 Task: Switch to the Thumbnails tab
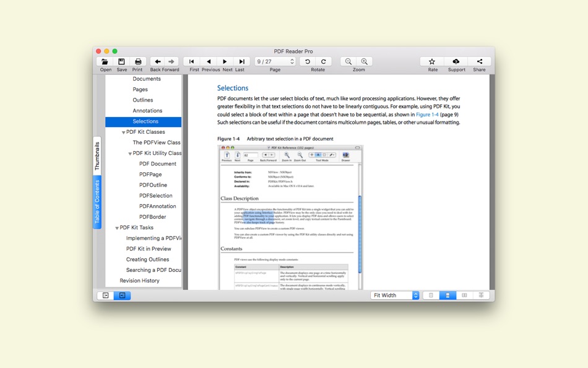coord(97,156)
